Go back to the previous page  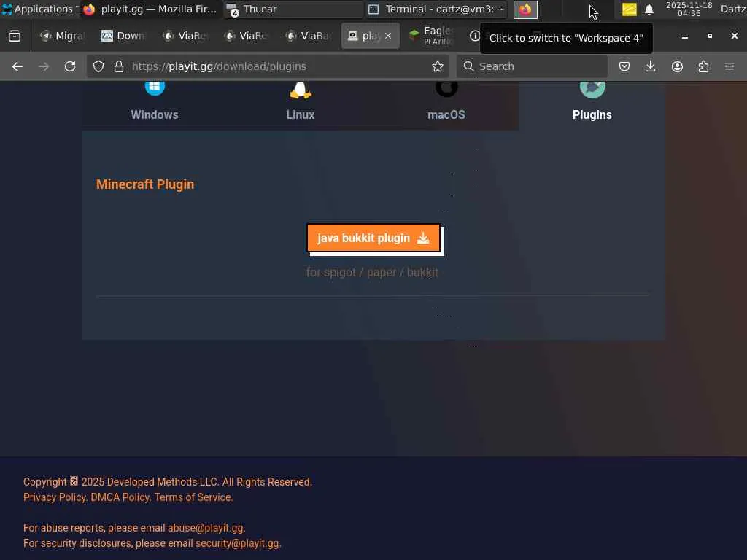coord(18,66)
